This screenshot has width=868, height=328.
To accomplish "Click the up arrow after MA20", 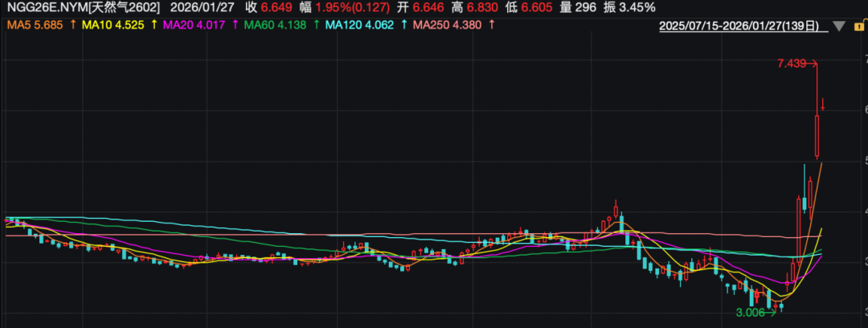I will tap(233, 26).
